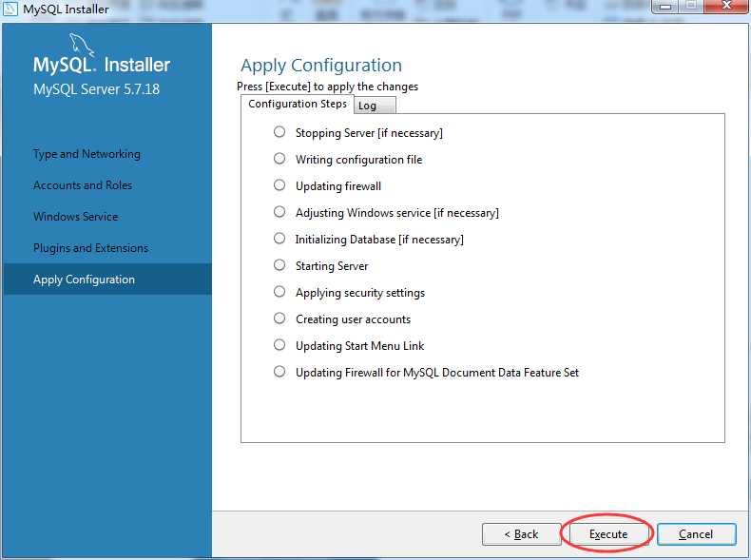The height and width of the screenshot is (560, 751).
Task: Cancel the MySQL configuration
Action: click(697, 533)
